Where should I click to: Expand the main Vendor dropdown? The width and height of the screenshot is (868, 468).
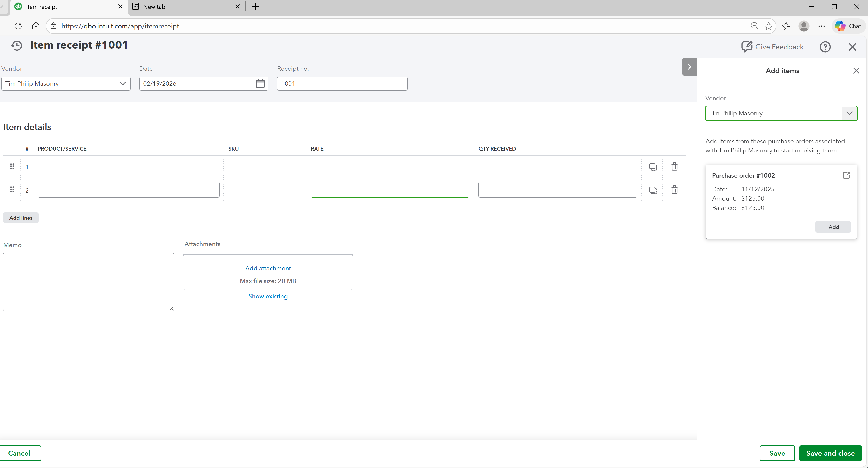pyautogui.click(x=123, y=83)
